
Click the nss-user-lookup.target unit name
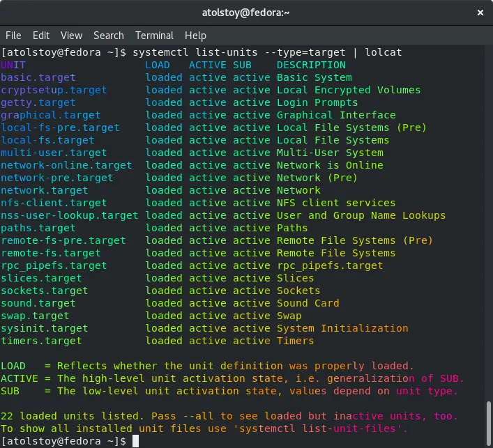click(x=70, y=215)
